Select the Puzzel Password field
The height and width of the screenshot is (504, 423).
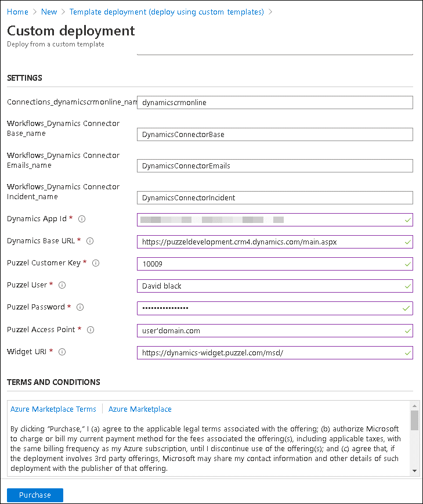(x=274, y=308)
